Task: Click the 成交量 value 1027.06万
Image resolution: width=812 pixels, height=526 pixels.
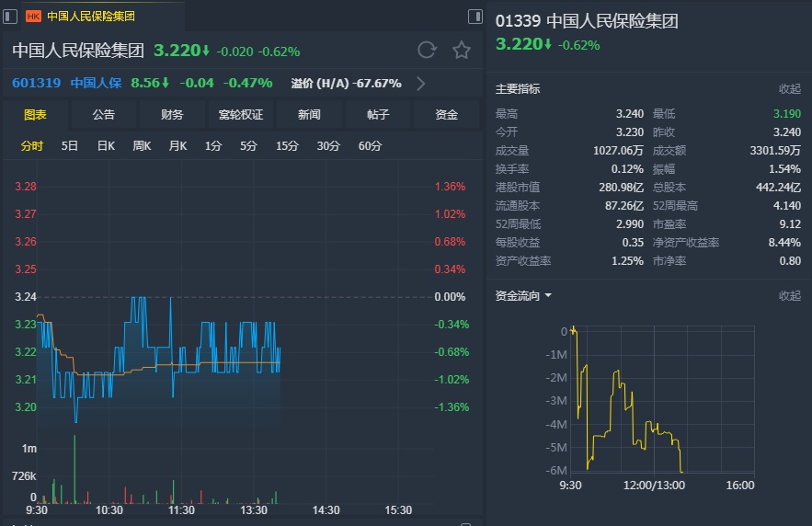Action: coord(618,151)
